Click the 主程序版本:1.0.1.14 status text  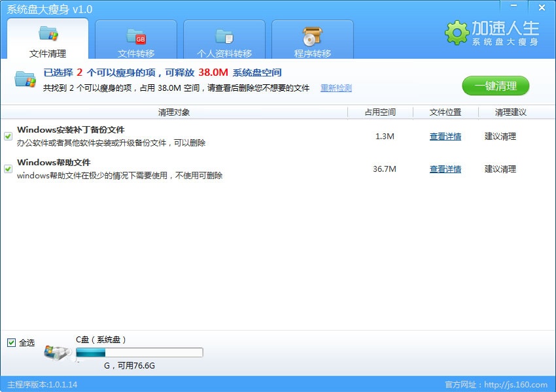(43, 385)
